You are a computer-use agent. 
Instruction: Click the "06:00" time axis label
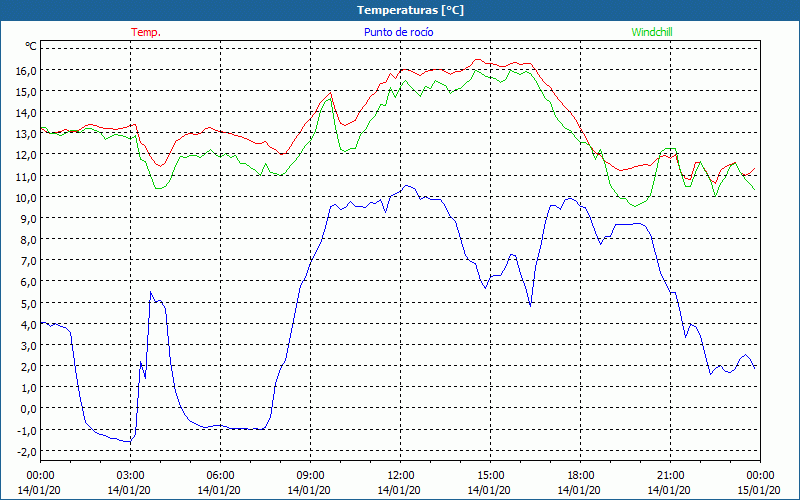click(220, 476)
